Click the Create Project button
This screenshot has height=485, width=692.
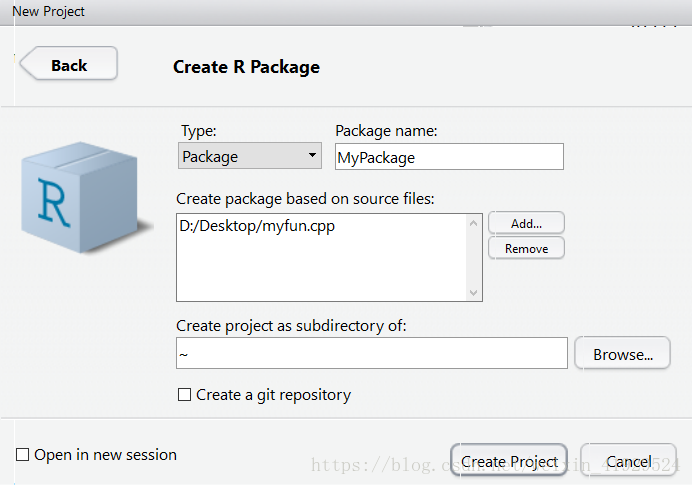click(509, 461)
